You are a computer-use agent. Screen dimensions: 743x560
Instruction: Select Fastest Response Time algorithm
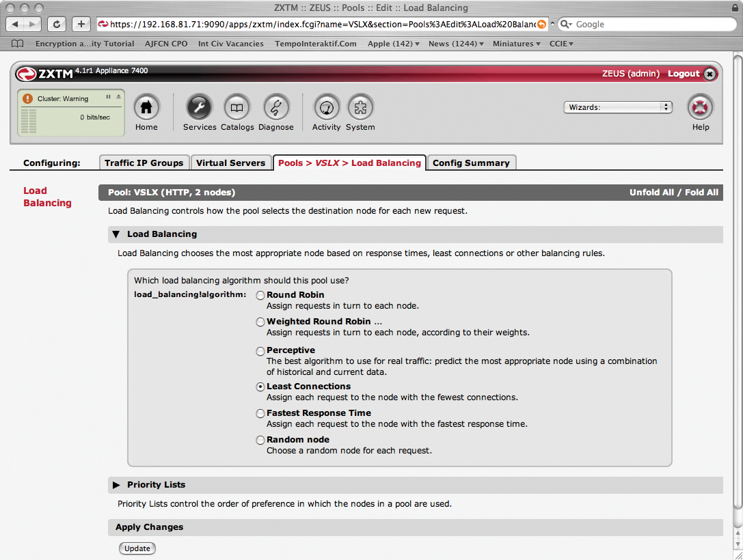(260, 413)
